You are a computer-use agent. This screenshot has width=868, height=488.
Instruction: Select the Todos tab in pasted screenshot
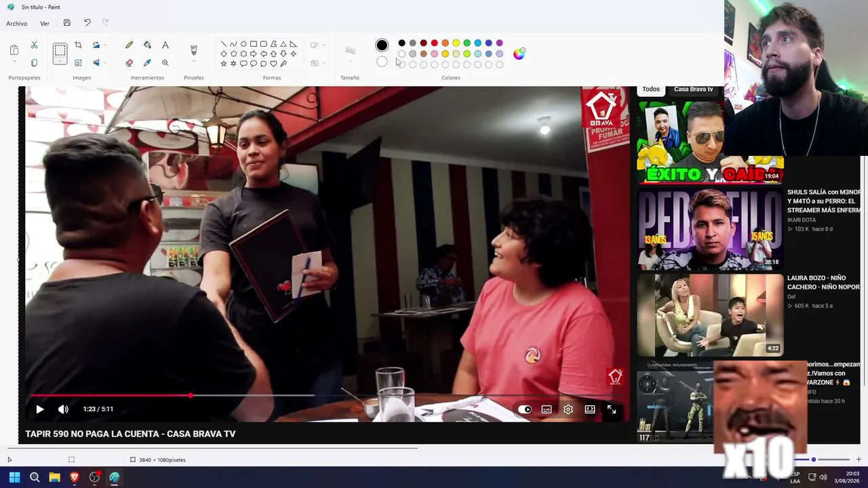click(x=651, y=89)
